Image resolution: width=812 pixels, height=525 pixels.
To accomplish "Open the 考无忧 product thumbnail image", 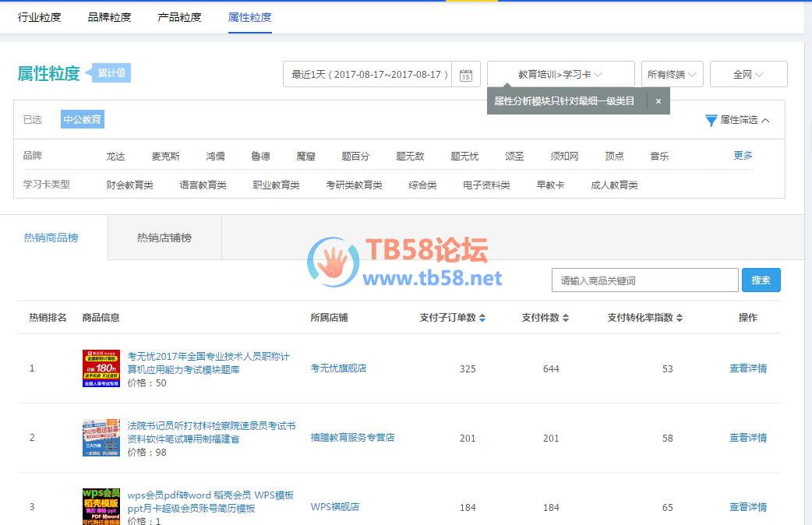I will click(101, 368).
